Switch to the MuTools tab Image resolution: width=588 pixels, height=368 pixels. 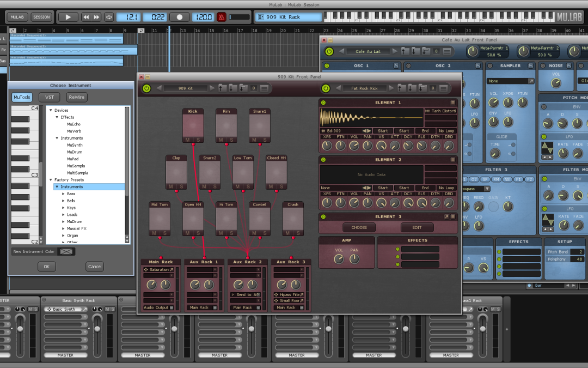[22, 97]
